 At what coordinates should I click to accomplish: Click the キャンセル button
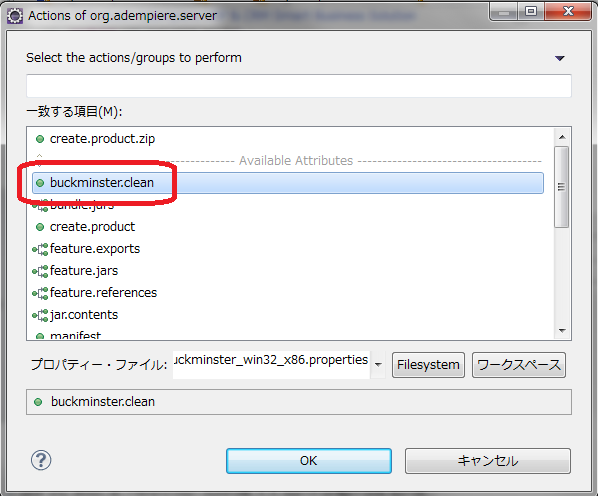pyautogui.click(x=488, y=461)
